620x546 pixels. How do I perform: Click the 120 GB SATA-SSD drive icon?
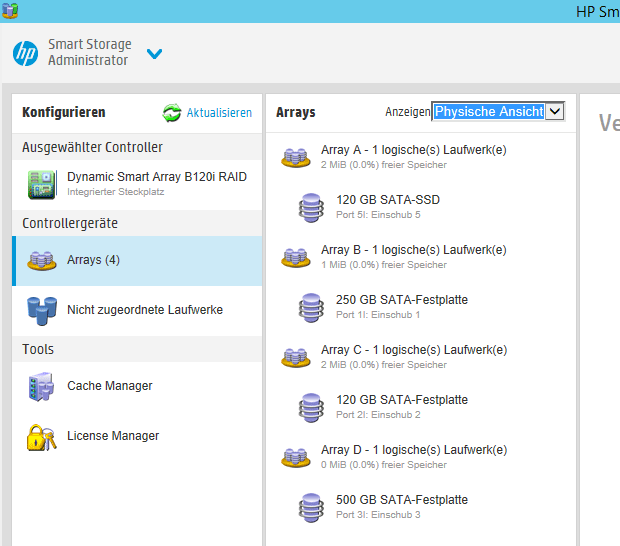pos(311,208)
